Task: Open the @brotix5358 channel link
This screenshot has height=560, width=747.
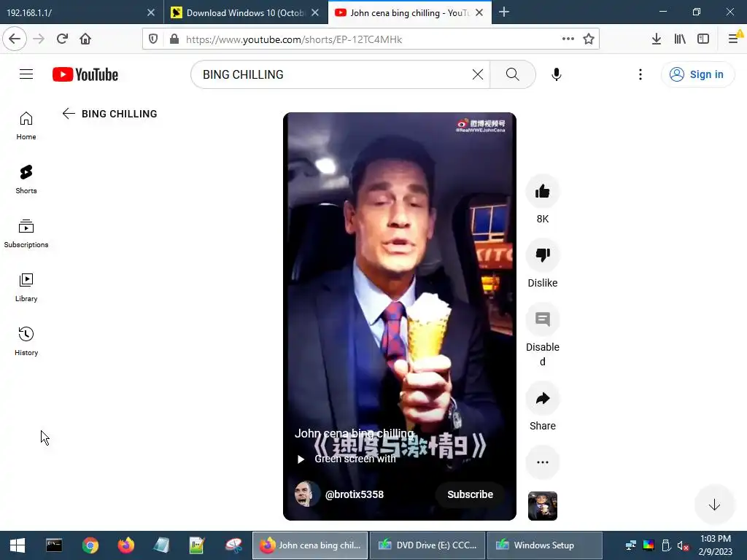Action: coord(354,494)
